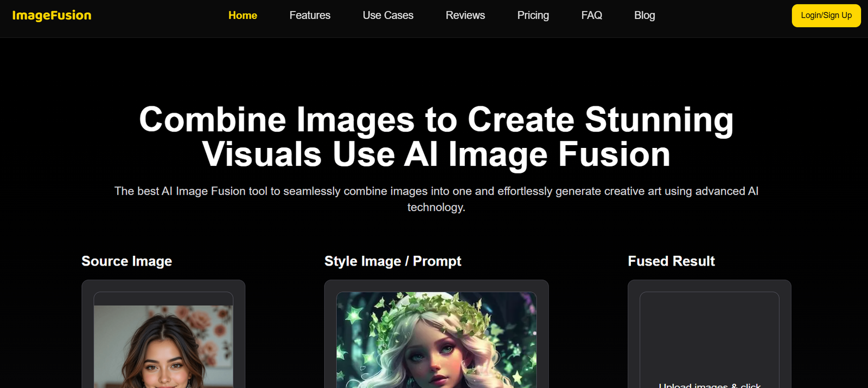Image resolution: width=868 pixels, height=388 pixels.
Task: Visit the Blog page
Action: [x=644, y=15]
